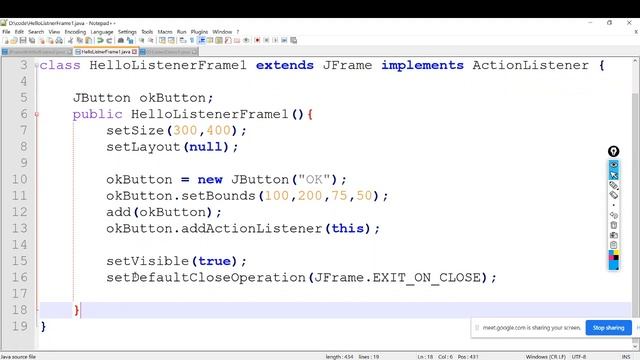Open the Search menu
Image resolution: width=640 pixels, height=360 pixels.
(x=36, y=32)
